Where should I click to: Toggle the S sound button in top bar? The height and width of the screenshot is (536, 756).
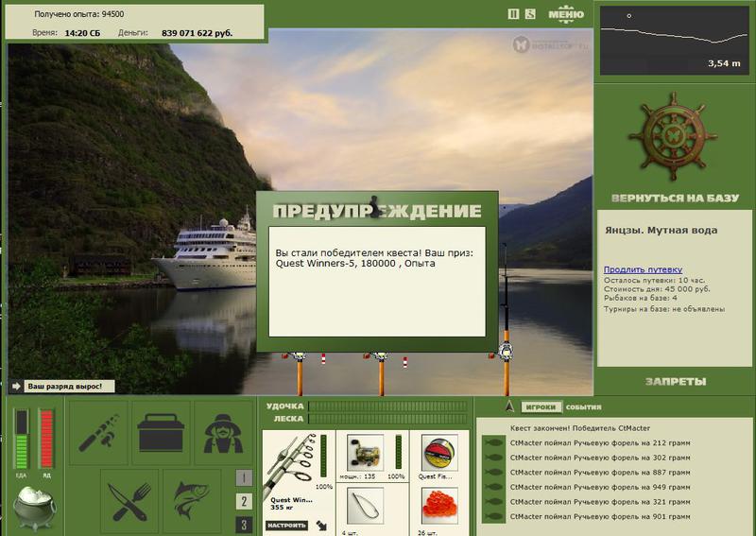pos(530,14)
